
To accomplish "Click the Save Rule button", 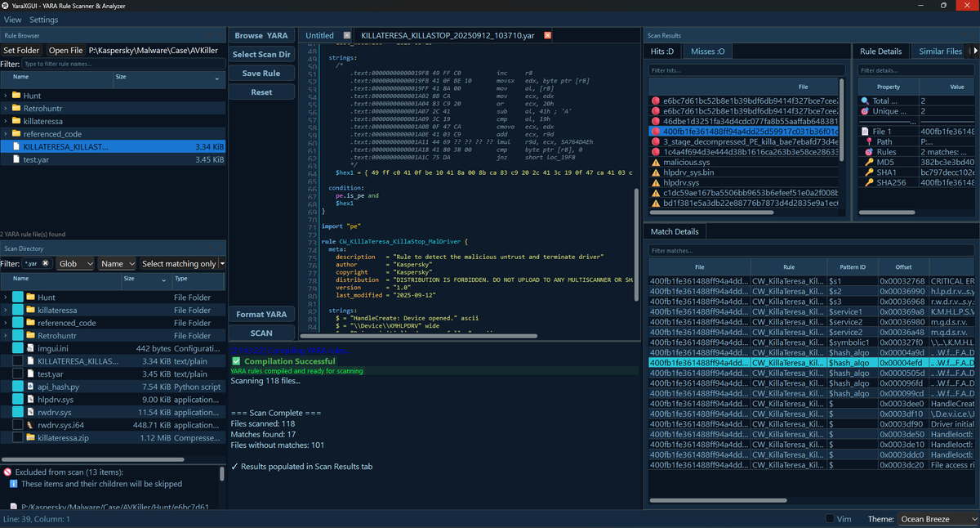I will (x=261, y=74).
